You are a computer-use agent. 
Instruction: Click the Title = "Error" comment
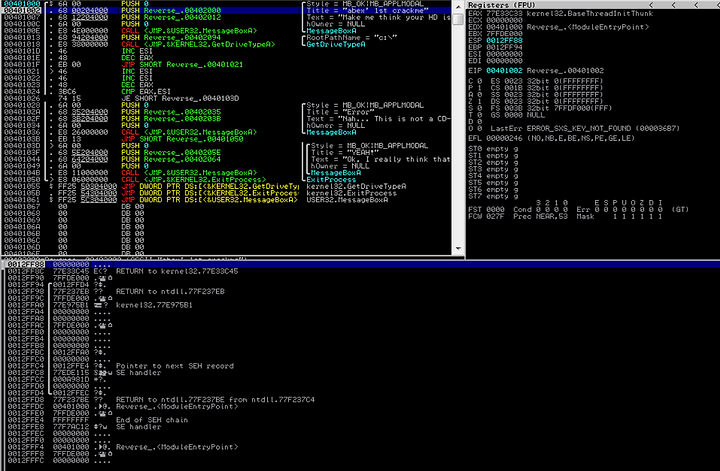point(342,112)
